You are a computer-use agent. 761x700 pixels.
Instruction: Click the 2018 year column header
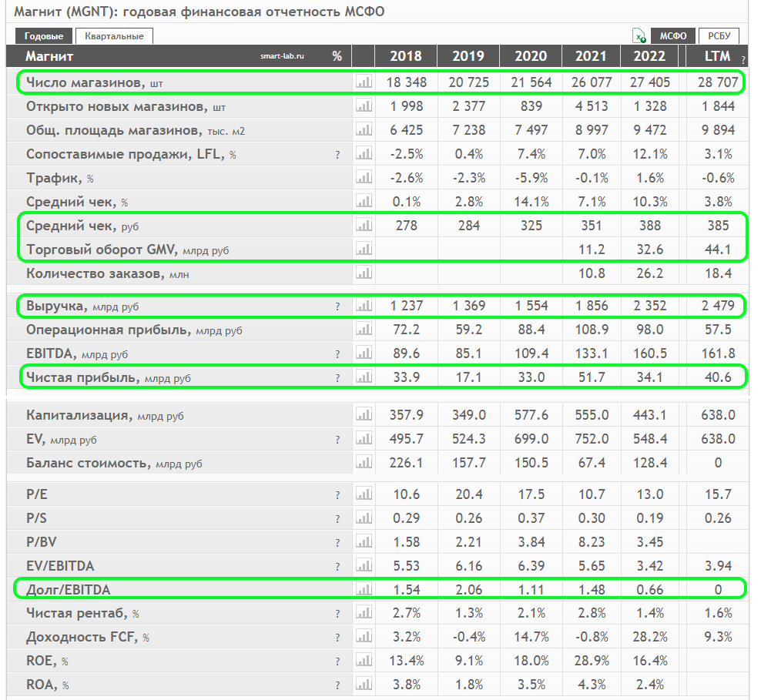pyautogui.click(x=406, y=56)
